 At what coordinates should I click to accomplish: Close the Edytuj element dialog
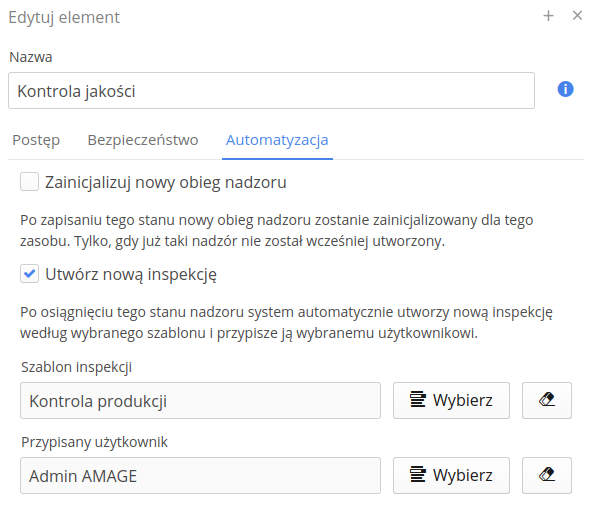point(577,15)
